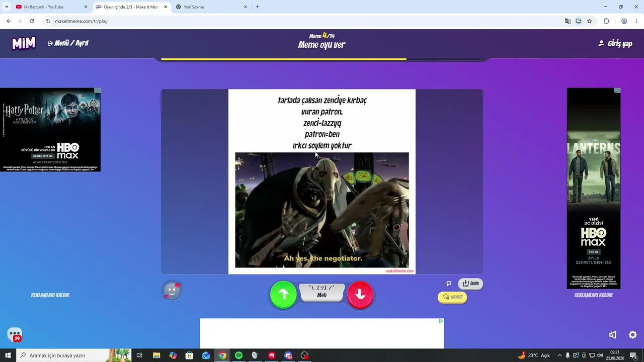
Task: Open game settings gear icon
Action: 633,335
